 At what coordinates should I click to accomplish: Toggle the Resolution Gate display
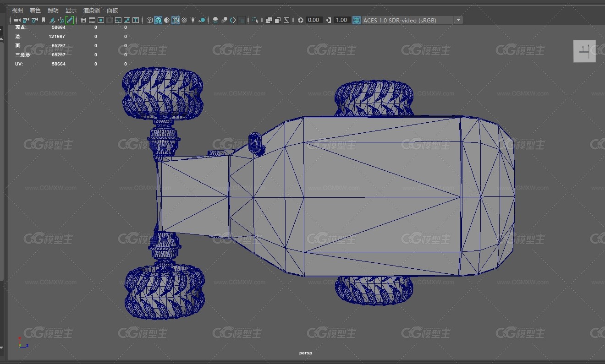point(101,20)
